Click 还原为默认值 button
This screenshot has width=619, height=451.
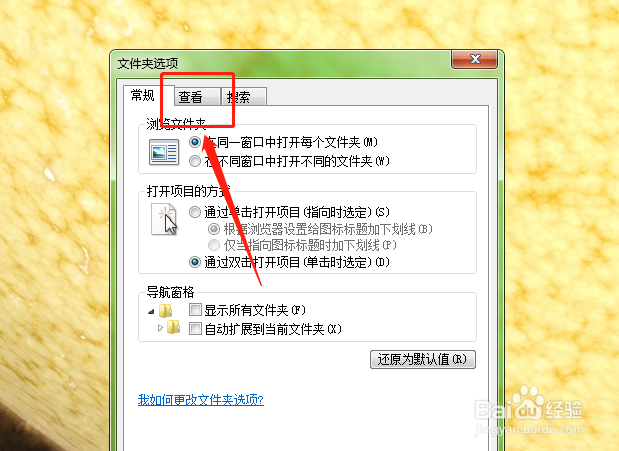click(x=423, y=359)
